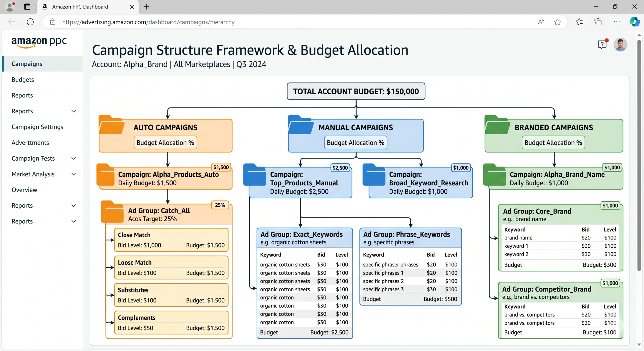The width and height of the screenshot is (644, 351).
Task: Expand the Campaign Fests section
Action: point(74,158)
